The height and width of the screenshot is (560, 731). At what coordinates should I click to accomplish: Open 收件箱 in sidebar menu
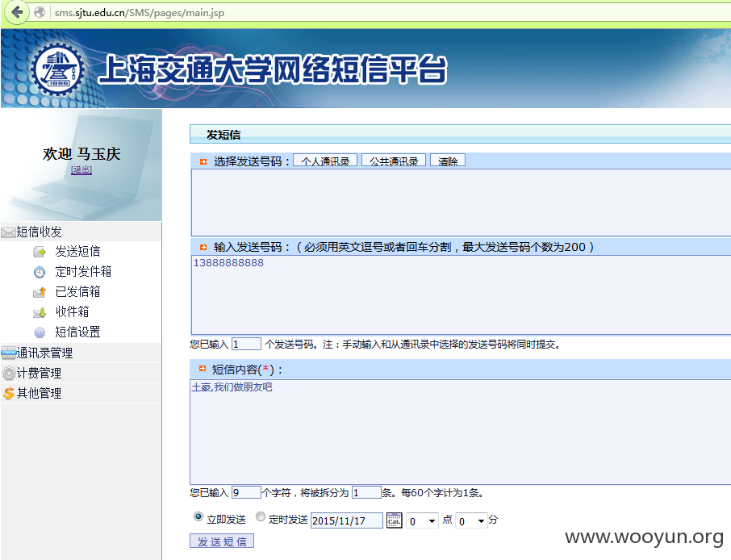point(73,312)
